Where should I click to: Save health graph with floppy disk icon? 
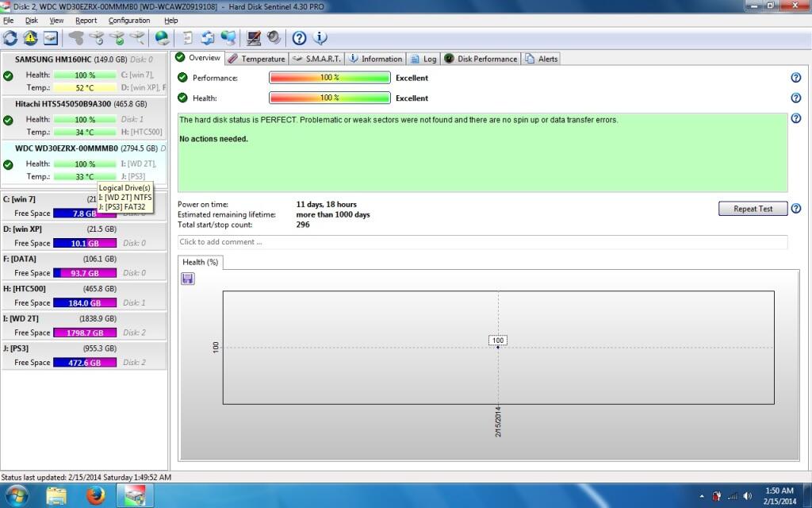(188, 279)
